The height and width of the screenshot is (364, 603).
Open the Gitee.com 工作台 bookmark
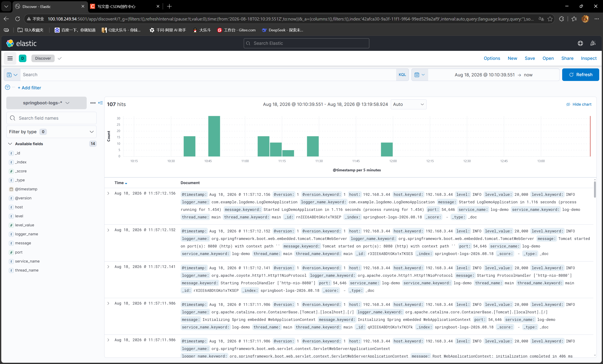(x=236, y=30)
